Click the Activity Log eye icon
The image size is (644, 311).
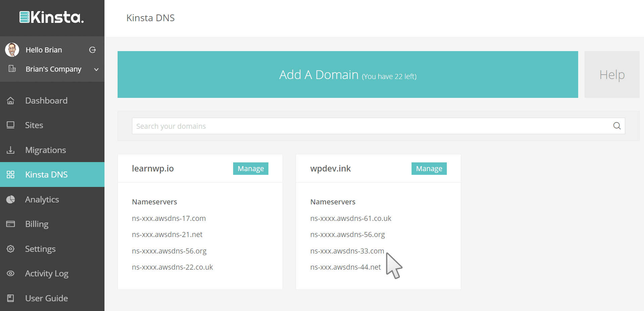tap(11, 273)
